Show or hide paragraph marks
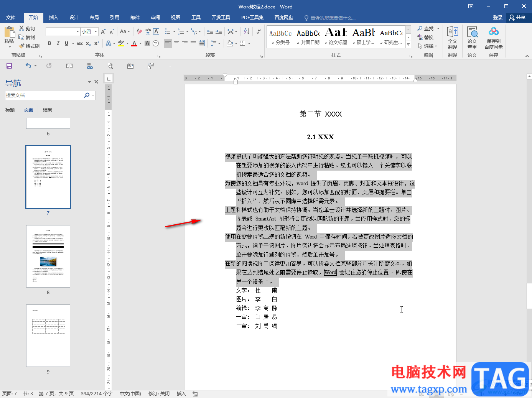This screenshot has width=532, height=398. 259,31
